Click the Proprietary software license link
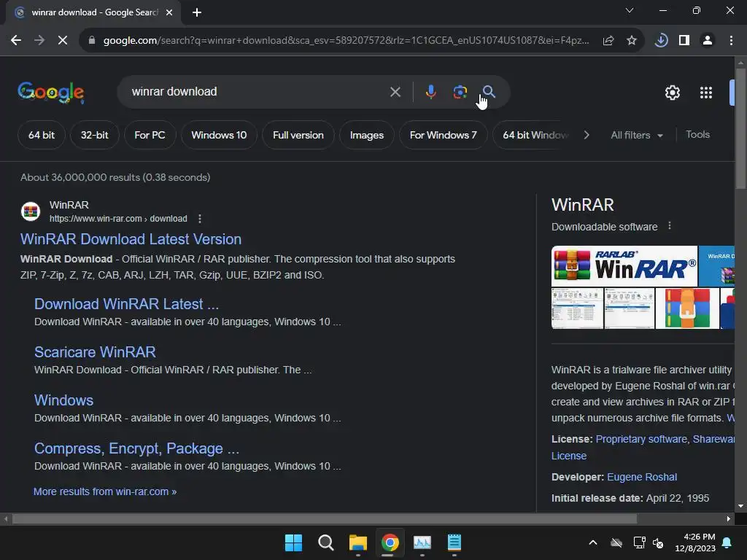This screenshot has width=747, height=560. pyautogui.click(x=641, y=439)
